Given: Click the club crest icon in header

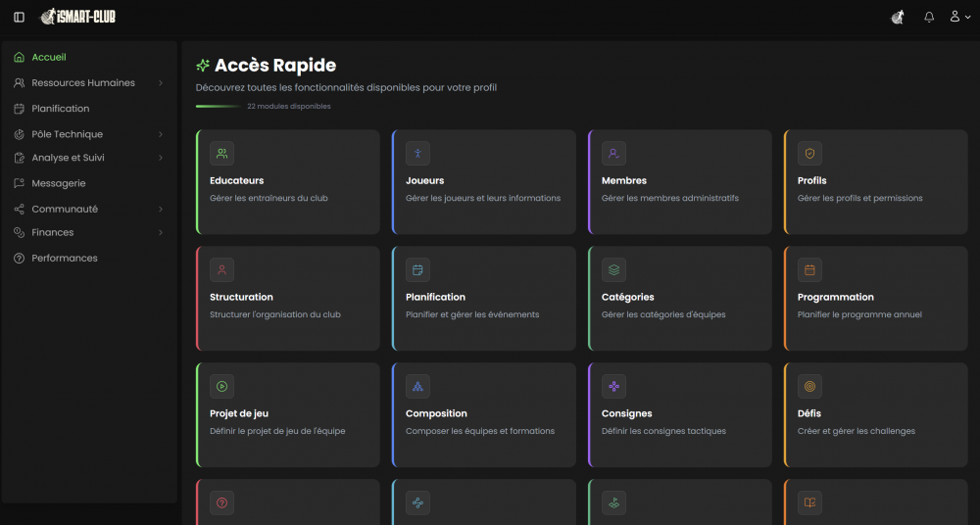Looking at the screenshot, I should click(897, 17).
